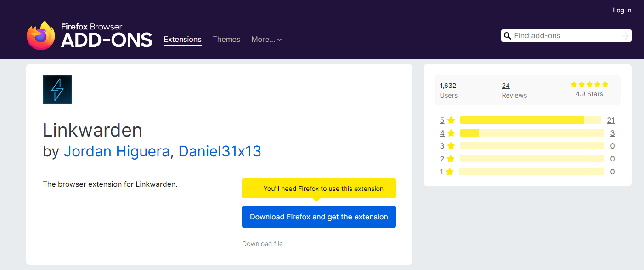Click the 0 count for one star
Image resolution: width=644 pixels, height=270 pixels.
coord(612,172)
